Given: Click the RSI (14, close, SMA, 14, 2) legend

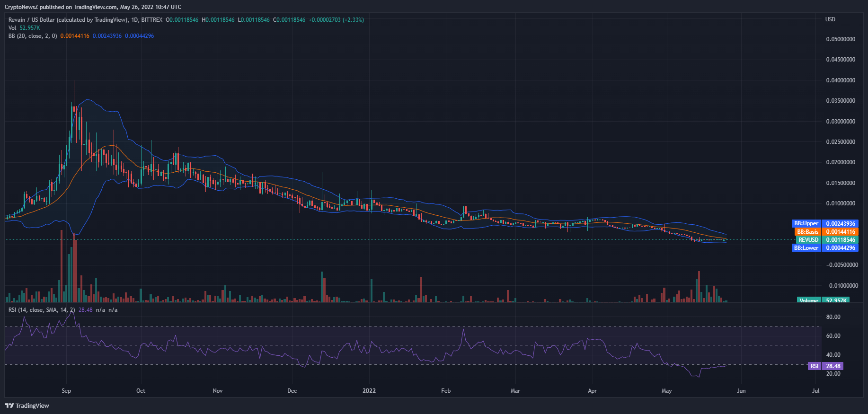Looking at the screenshot, I should tap(42, 310).
